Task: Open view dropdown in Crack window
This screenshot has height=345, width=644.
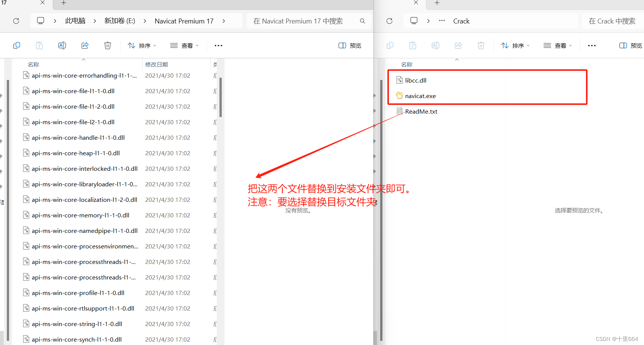Action: pos(558,45)
